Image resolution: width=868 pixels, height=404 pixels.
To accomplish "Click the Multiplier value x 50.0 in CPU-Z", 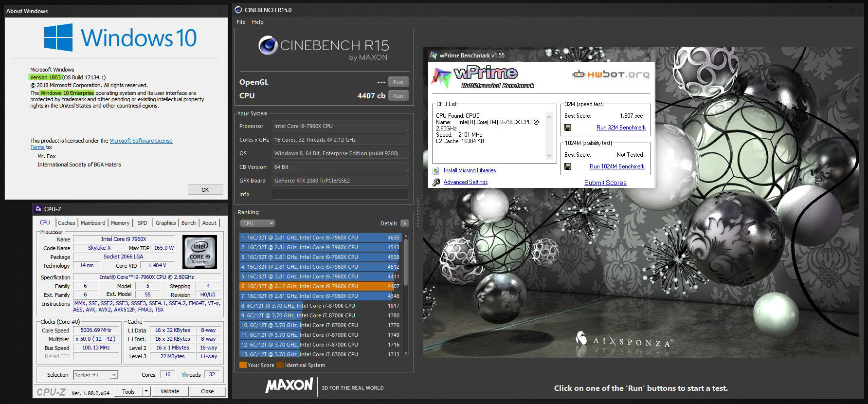I will pyautogui.click(x=96, y=339).
